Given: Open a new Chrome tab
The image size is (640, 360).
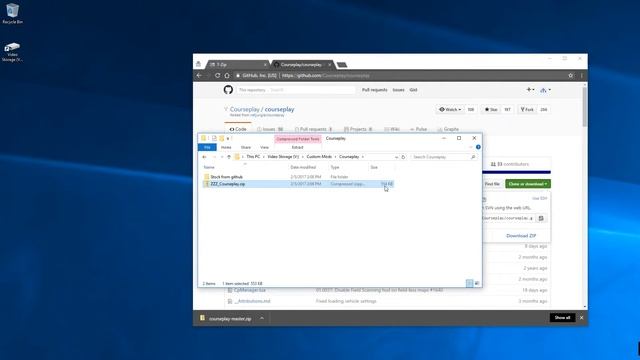Looking at the screenshot, I should pos(342,64).
